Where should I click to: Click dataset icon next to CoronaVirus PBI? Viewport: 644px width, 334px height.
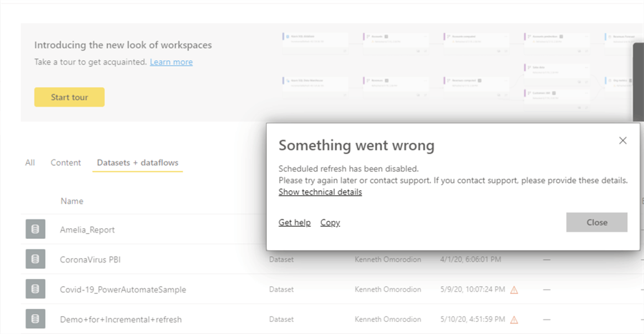pos(35,260)
